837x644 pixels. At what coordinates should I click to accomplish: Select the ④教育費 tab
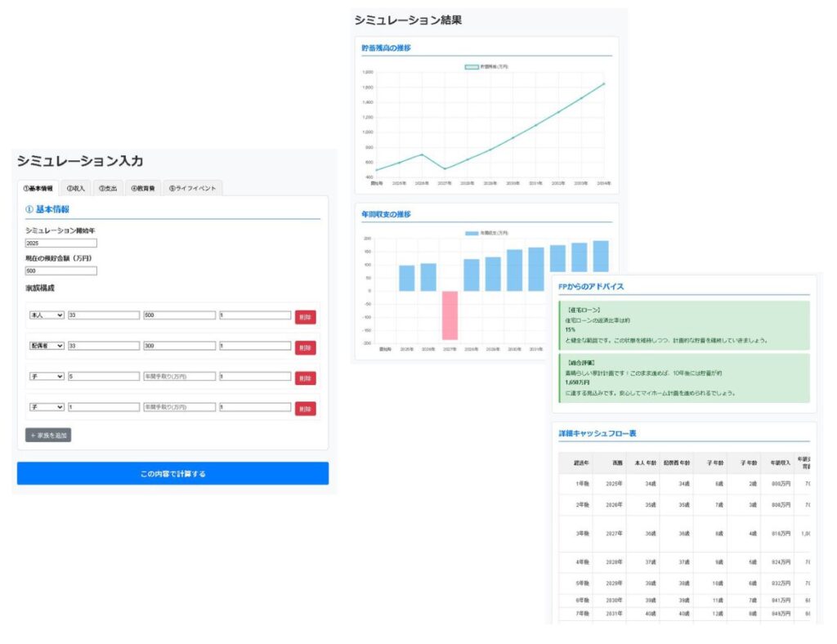(x=144, y=188)
